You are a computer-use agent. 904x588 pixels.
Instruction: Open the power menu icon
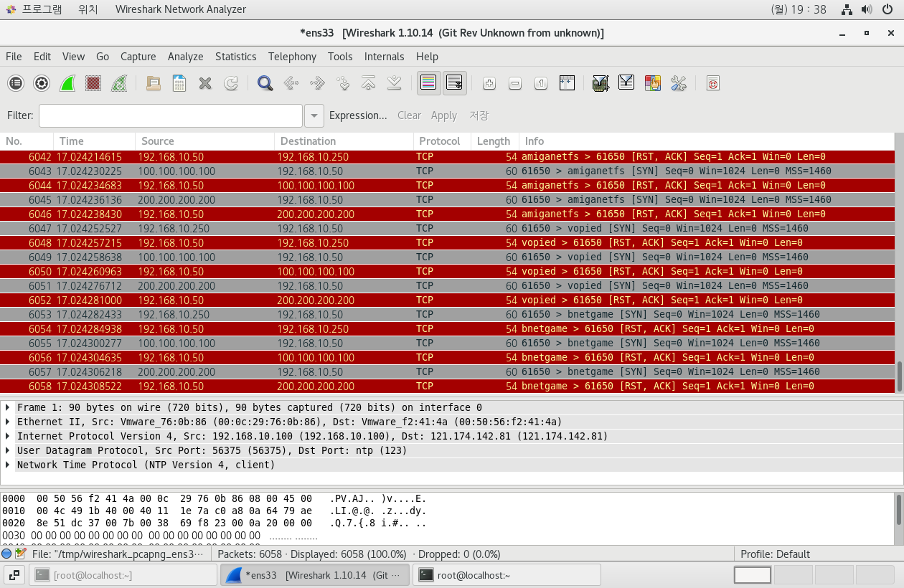pos(887,9)
